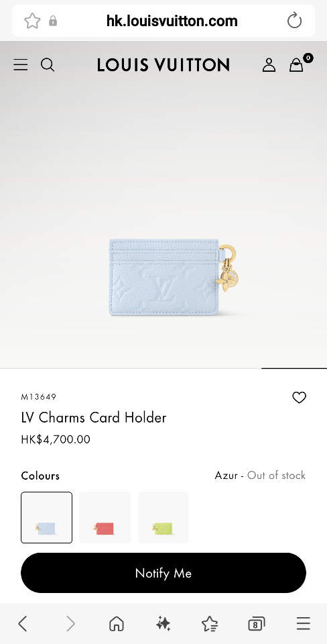Add card holder to wishlist heart
Viewport: 327px width, 644px height.
[299, 397]
